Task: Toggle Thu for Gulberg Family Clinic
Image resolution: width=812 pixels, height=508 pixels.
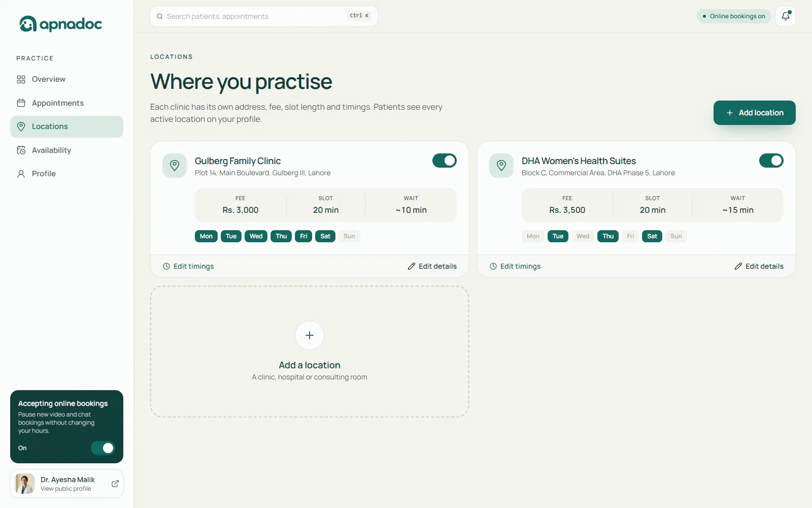Action: point(281,236)
